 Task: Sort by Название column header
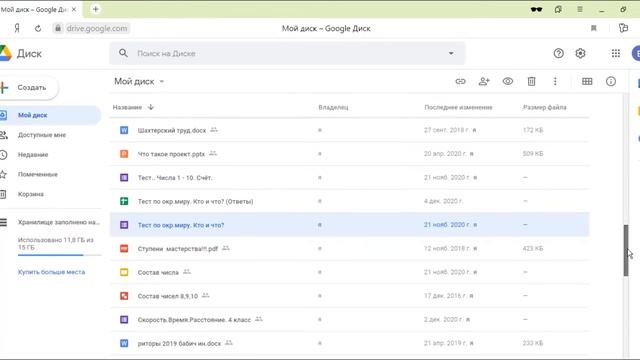[127, 107]
